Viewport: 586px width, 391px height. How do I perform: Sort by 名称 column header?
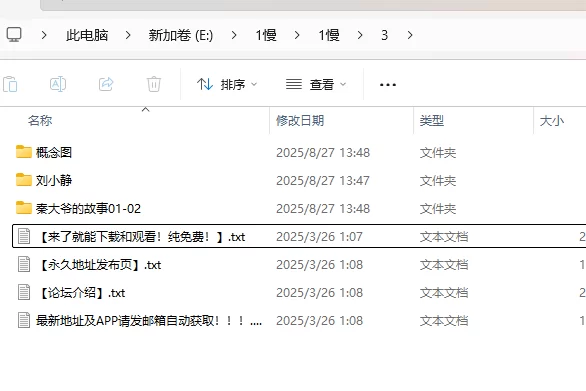pyautogui.click(x=40, y=121)
